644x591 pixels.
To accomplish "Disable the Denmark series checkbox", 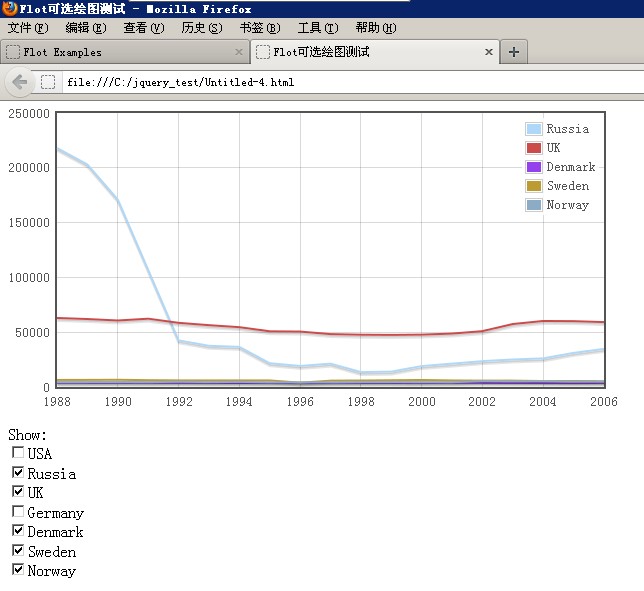I will click(18, 531).
